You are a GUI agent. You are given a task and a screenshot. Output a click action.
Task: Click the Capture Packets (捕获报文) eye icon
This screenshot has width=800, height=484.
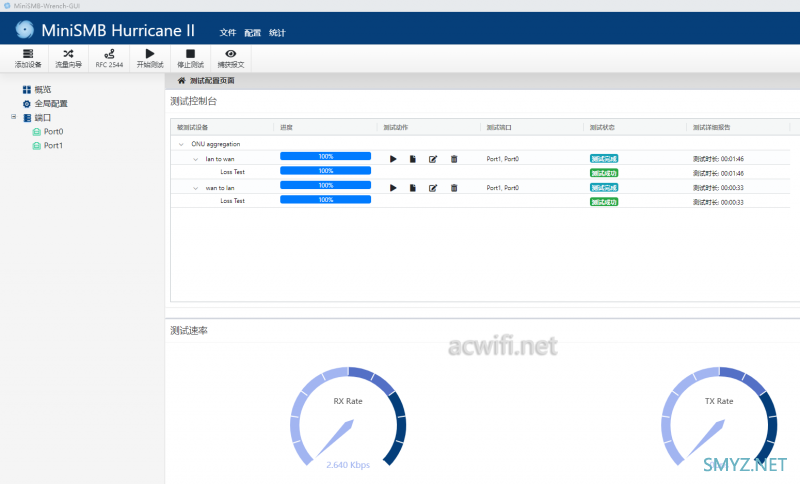(x=231, y=54)
